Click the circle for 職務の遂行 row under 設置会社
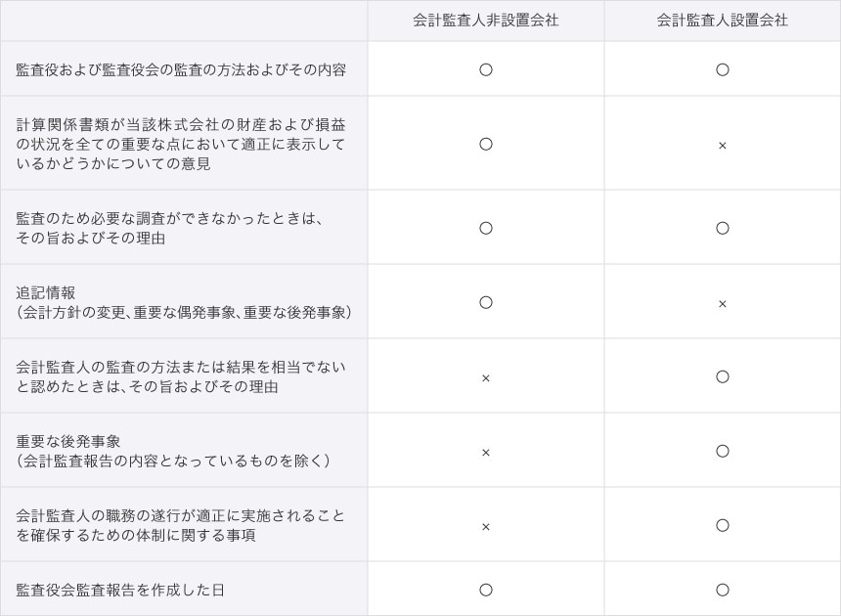Viewport: 841px width, 616px height. coord(722,525)
